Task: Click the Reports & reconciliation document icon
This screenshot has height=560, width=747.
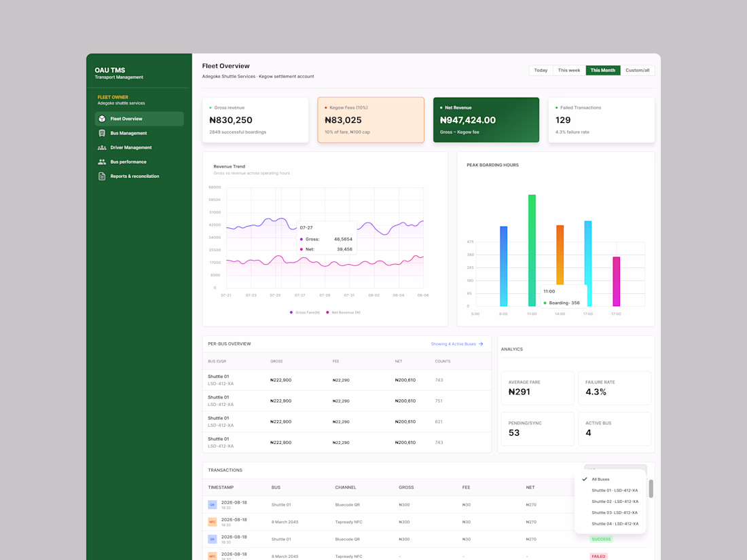Action: tap(102, 176)
